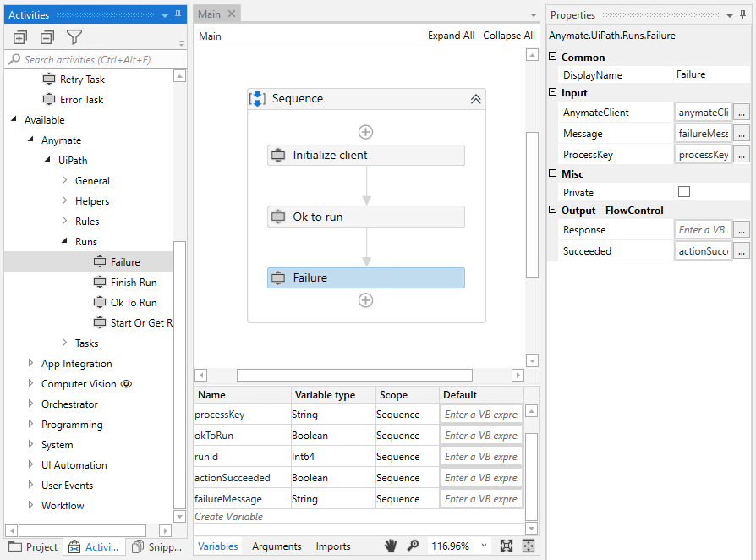The height and width of the screenshot is (560, 756).
Task: Add activity with plus below Failure
Action: [365, 300]
